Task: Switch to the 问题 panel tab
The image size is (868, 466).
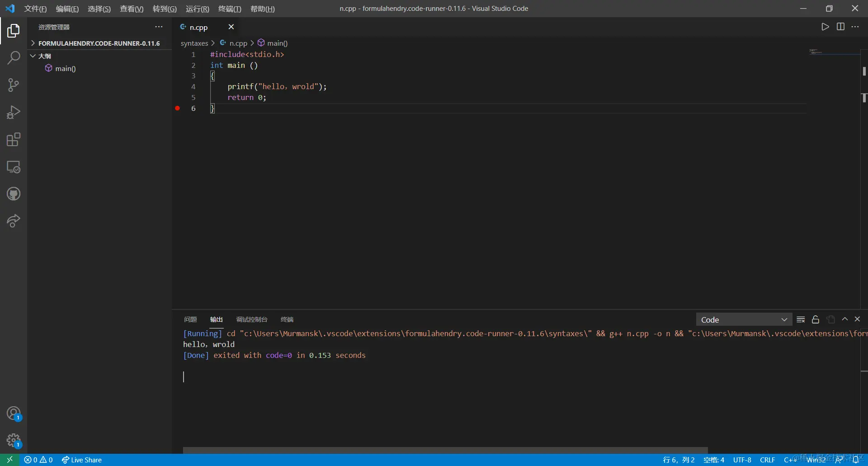Action: [x=190, y=319]
